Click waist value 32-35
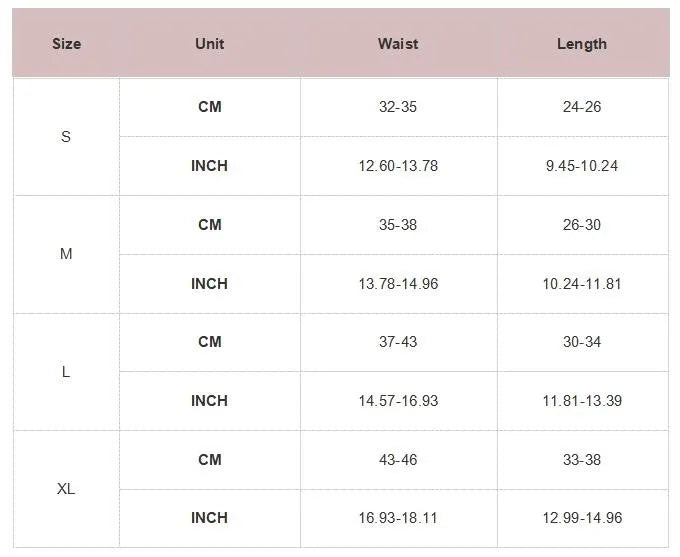Image resolution: width=680 pixels, height=557 pixels. pyautogui.click(x=398, y=107)
